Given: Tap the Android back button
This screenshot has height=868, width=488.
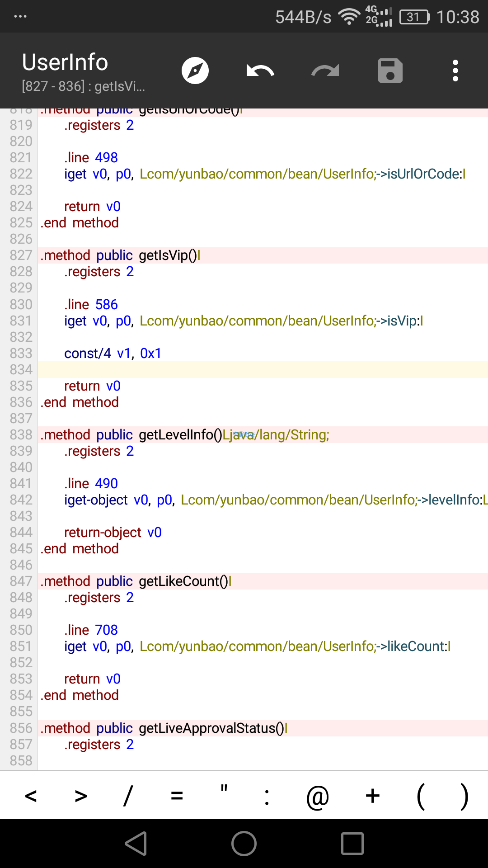Looking at the screenshot, I should point(136,844).
